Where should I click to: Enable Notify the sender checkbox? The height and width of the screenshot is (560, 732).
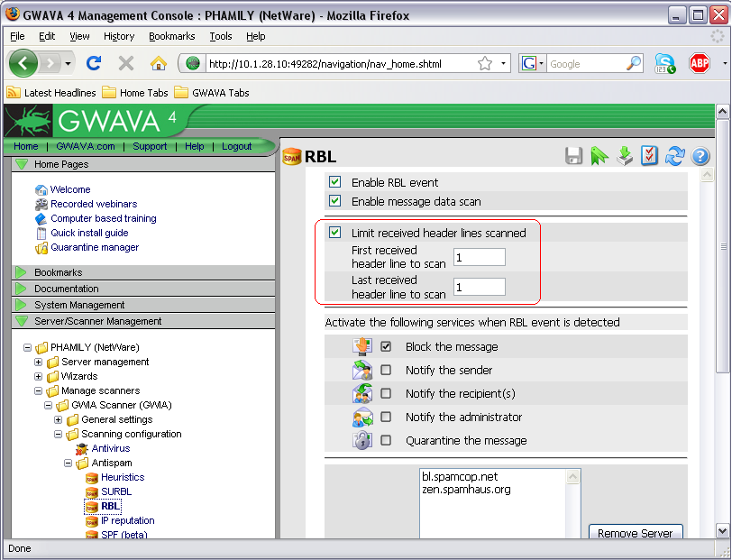pyautogui.click(x=386, y=370)
